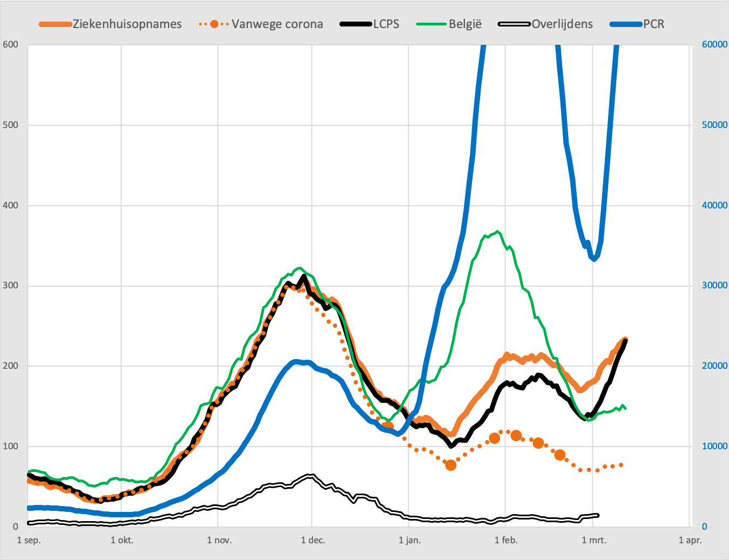Image resolution: width=729 pixels, height=560 pixels.
Task: Click the x-axis label 1 okt.
Action: tap(122, 540)
